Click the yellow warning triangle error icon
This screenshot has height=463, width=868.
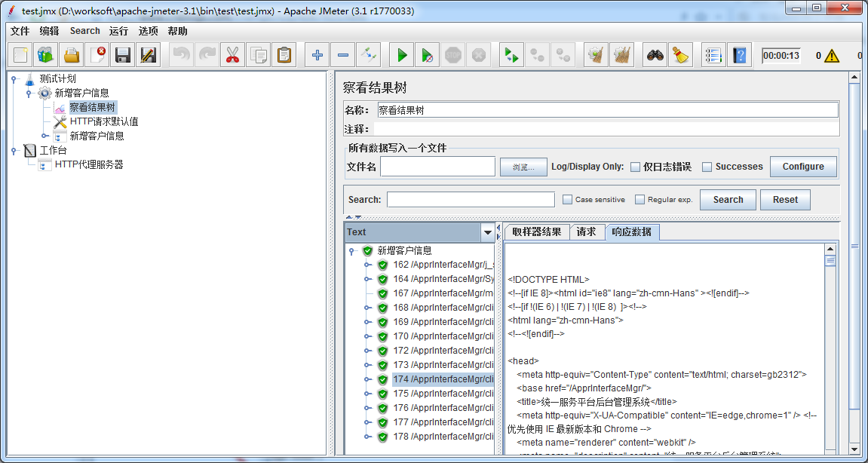click(831, 56)
